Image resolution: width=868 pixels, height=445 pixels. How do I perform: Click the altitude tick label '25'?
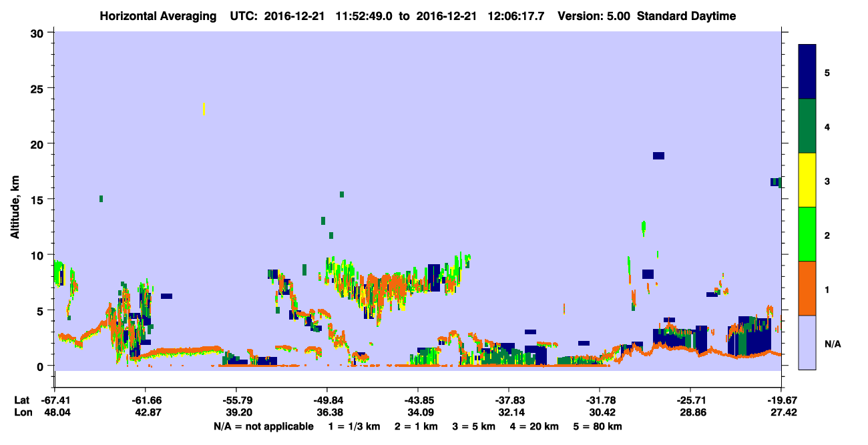39,88
